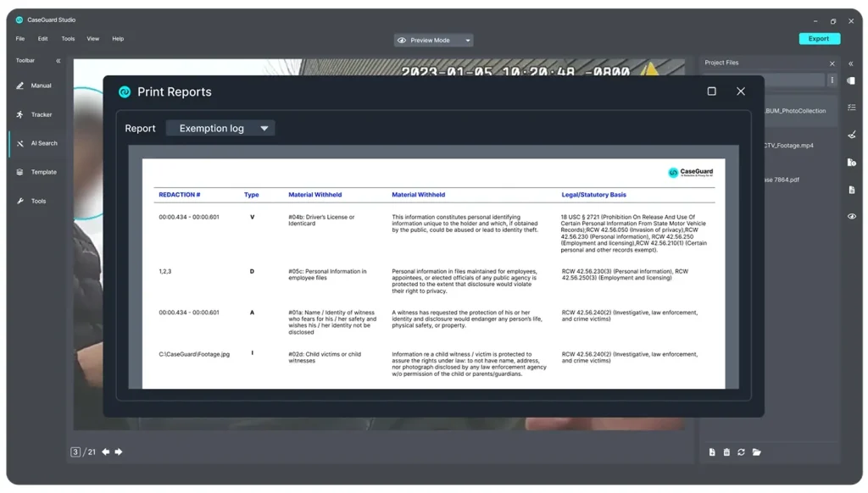The width and height of the screenshot is (868, 493).
Task: Open the kebab menu beside the Project Files search
Action: [833, 79]
